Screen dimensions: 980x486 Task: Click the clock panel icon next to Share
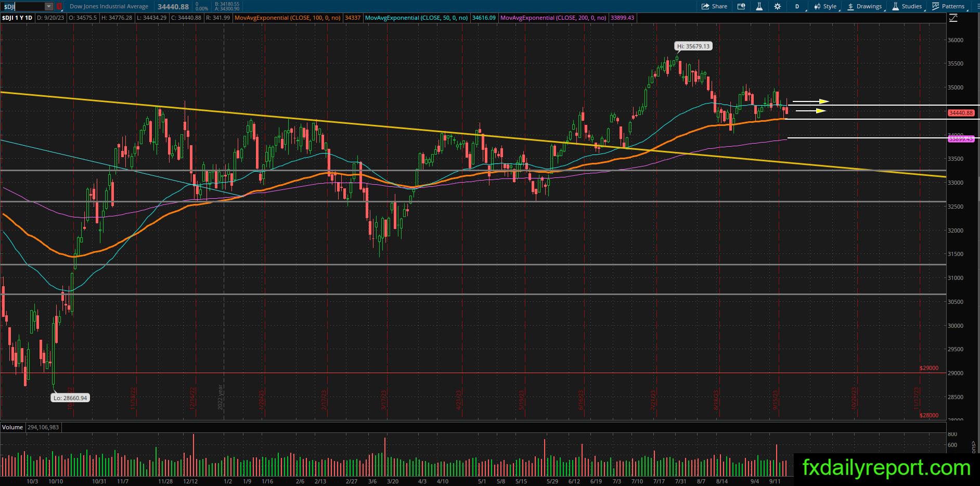(x=741, y=6)
